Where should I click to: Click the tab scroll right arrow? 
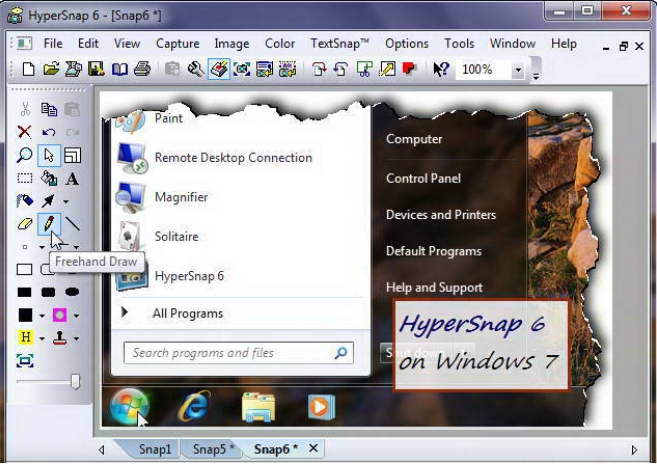(634, 450)
